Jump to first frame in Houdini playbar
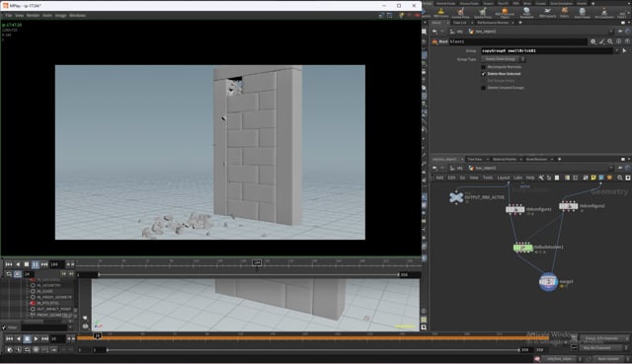Screen dimensions: 632x364 coord(10,339)
